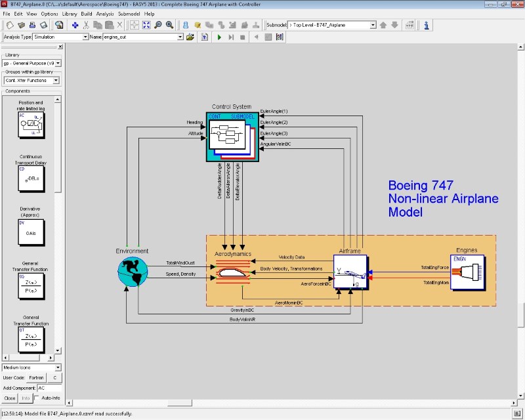Screen dimensions: 525x420
Task: Click the Engines ENGN block
Action: pyautogui.click(x=467, y=272)
